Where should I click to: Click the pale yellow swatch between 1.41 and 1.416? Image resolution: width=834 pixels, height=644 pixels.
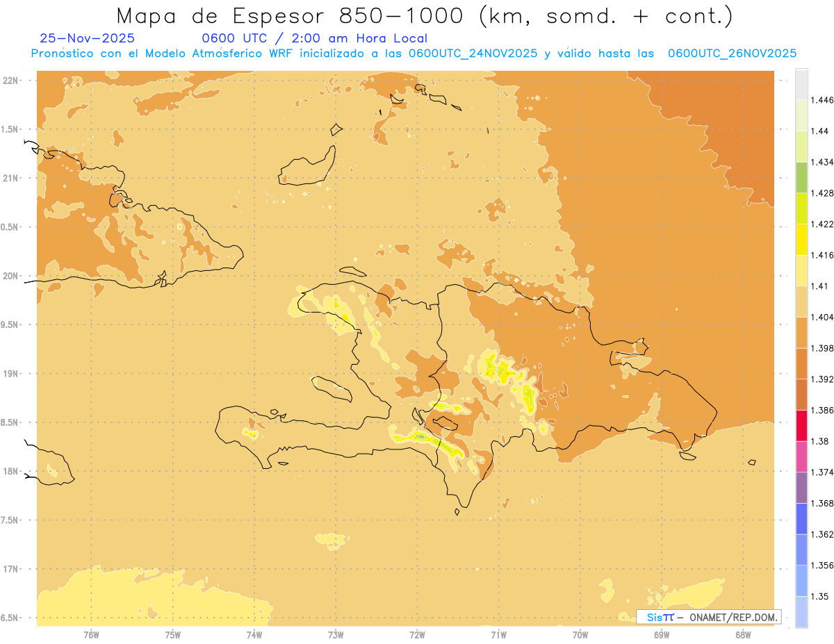pos(801,270)
